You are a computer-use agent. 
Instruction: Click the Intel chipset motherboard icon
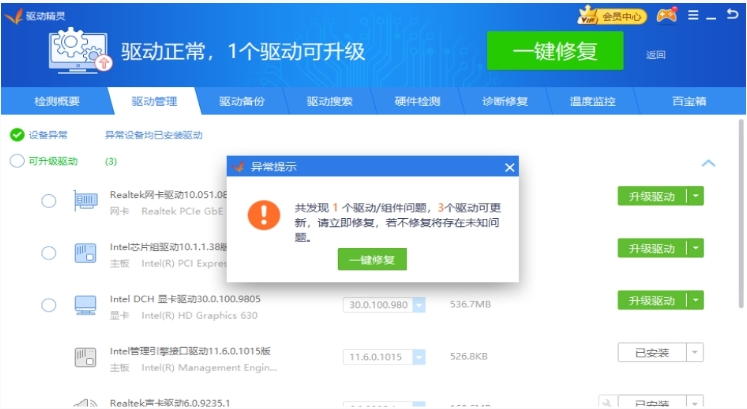86,253
